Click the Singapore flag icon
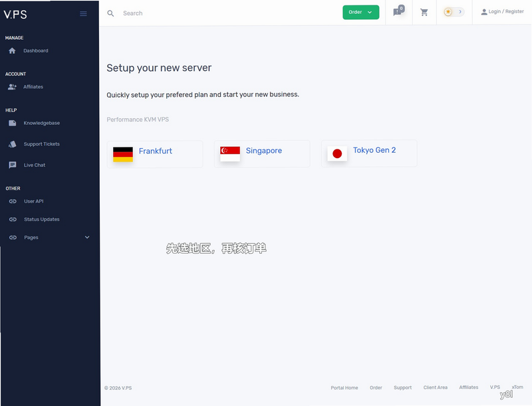 [x=230, y=154]
